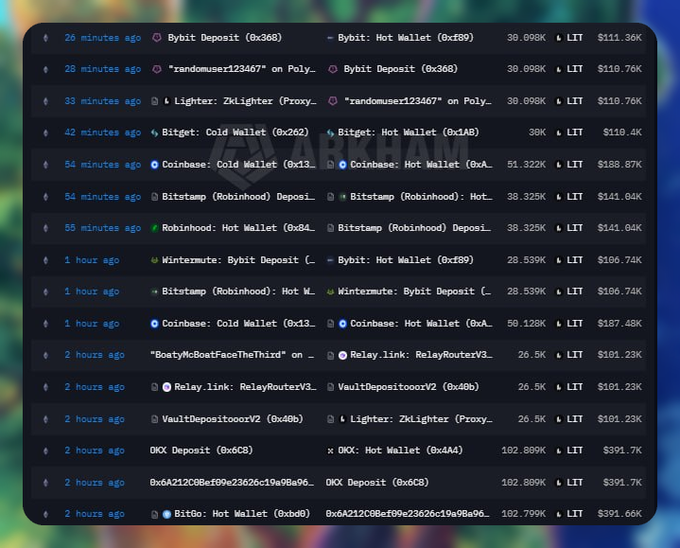The image size is (680, 548).
Task: Click document icon beside sender VaultDepositooorV2
Action: [x=154, y=419]
